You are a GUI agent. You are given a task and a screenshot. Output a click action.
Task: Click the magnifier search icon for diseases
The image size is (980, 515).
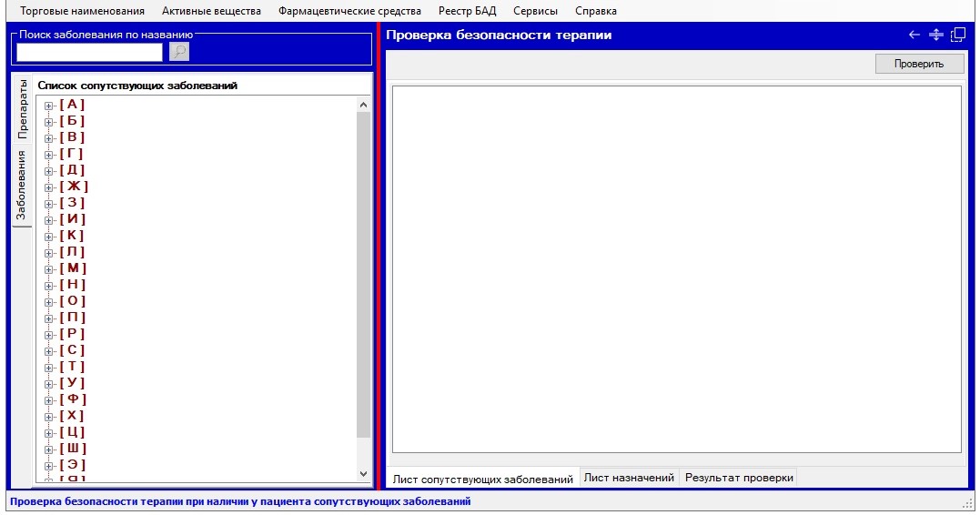(x=179, y=52)
